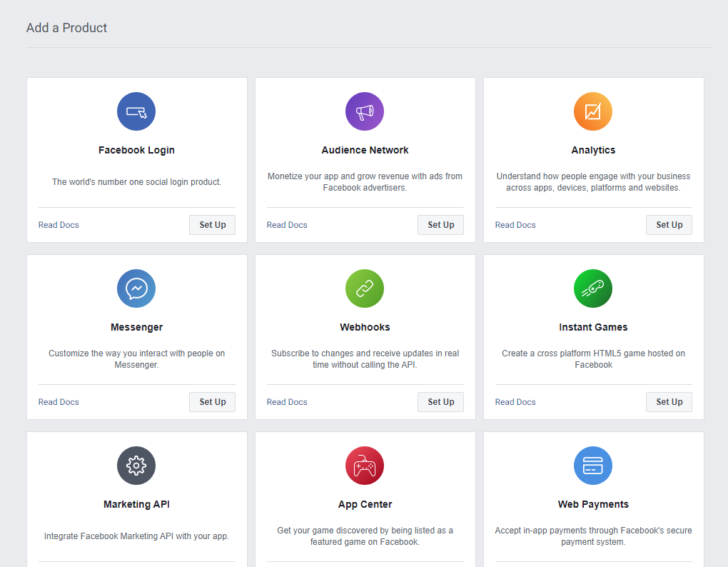Screen dimensions: 728x567
Task: Click the 'Analytics' card title
Action: pos(593,150)
